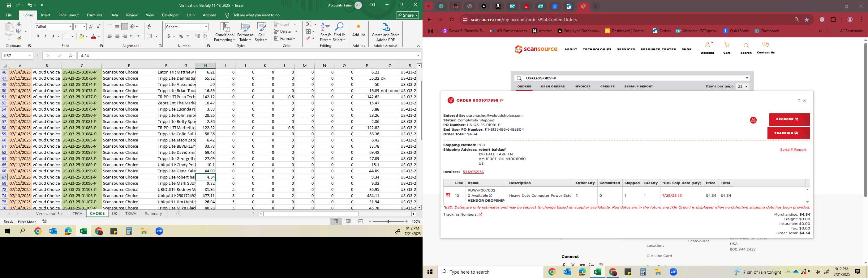Open the General number format dropdown
Screen dimensions: 868x278
pos(206,27)
